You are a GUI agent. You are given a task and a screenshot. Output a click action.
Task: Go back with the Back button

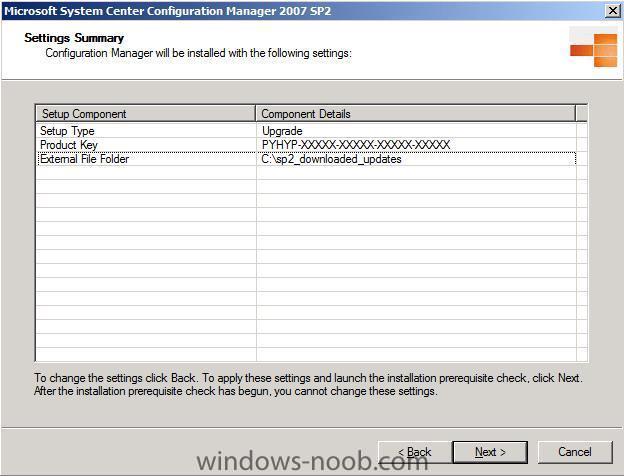[x=415, y=452]
